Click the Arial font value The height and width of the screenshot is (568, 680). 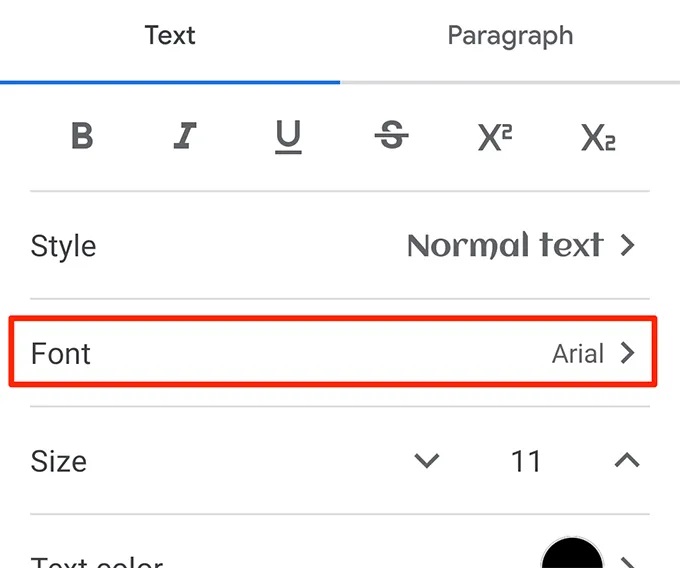(x=578, y=354)
